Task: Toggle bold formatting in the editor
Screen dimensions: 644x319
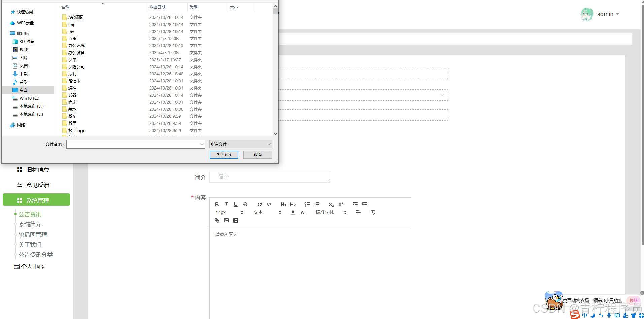Action: coord(217,204)
